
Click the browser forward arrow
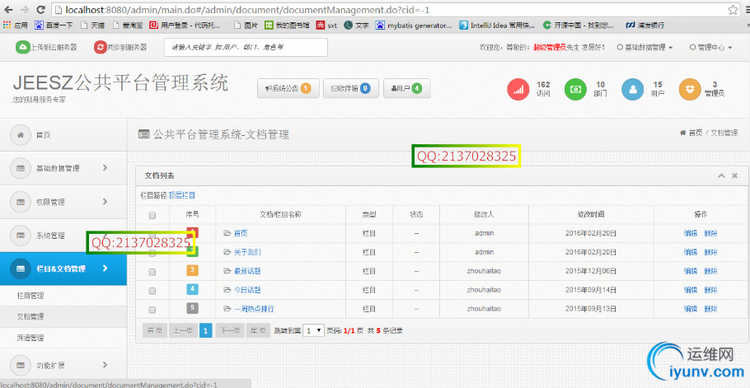24,10
